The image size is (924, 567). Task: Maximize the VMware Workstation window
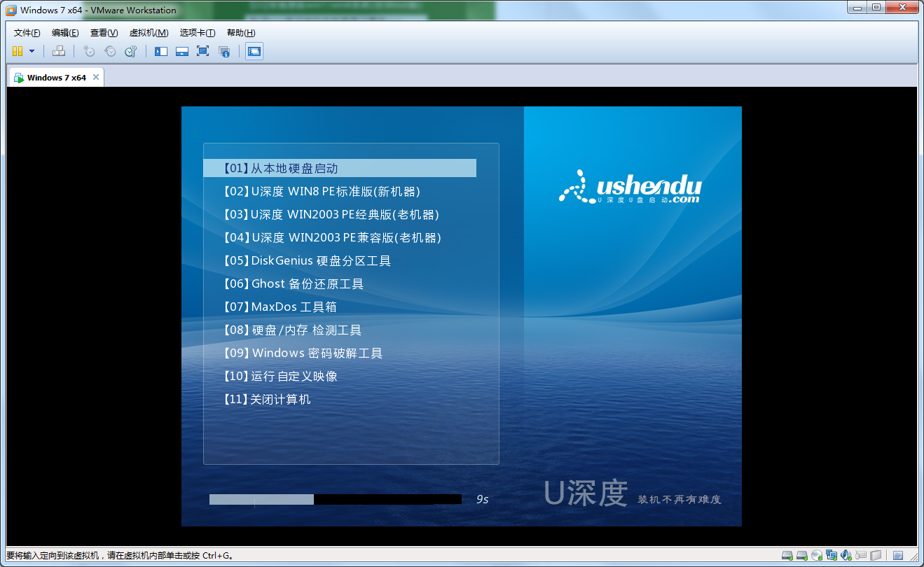(x=876, y=7)
